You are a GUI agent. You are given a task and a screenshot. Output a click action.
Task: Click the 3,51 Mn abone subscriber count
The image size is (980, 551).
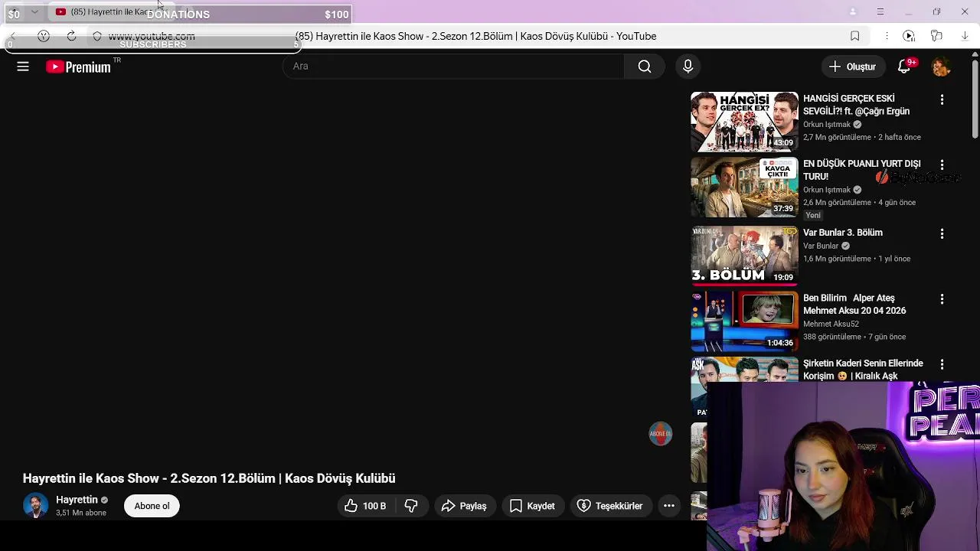[81, 513]
